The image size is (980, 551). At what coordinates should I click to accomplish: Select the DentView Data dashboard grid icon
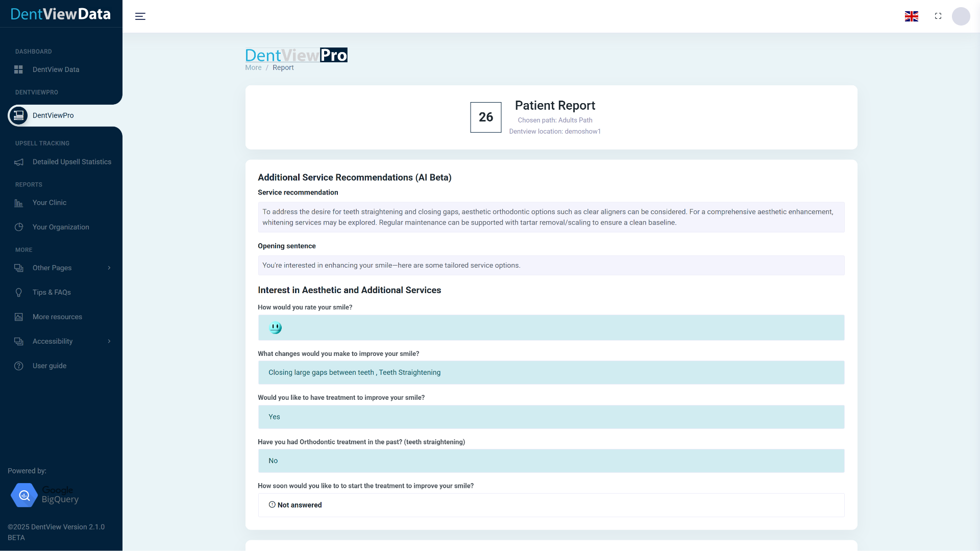18,69
